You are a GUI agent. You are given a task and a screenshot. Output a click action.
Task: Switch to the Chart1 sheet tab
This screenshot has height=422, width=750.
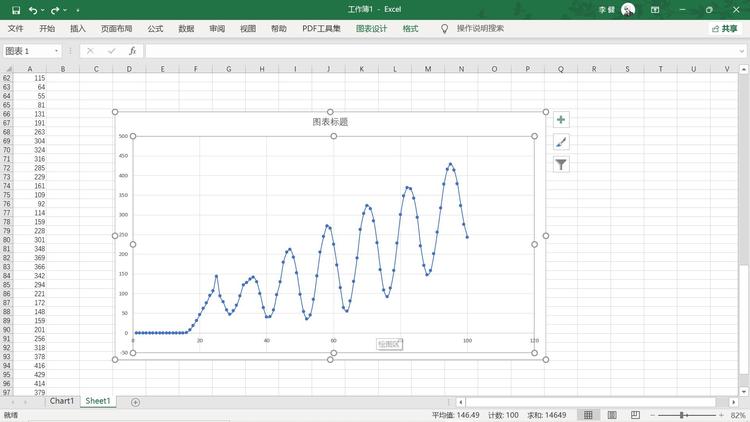point(62,401)
